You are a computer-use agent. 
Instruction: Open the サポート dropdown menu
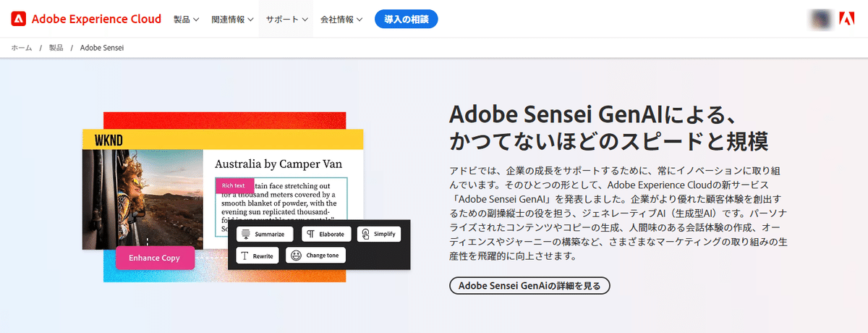coord(287,20)
